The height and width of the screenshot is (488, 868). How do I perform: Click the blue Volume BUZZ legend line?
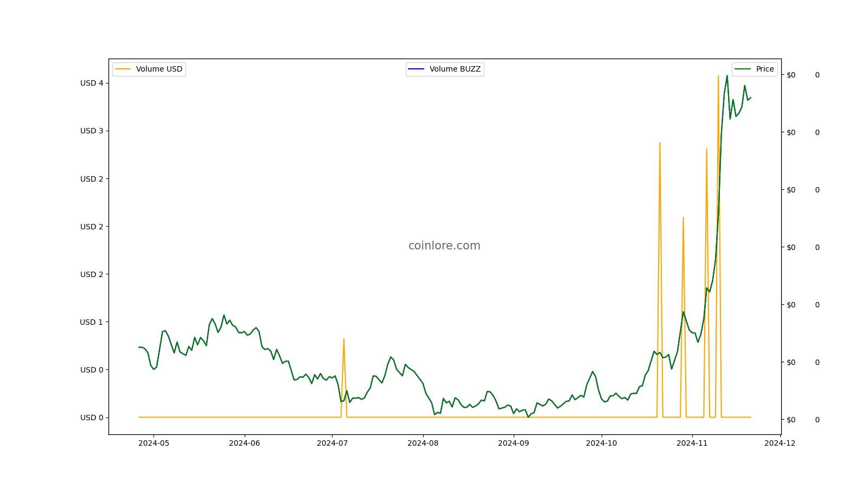tap(417, 69)
